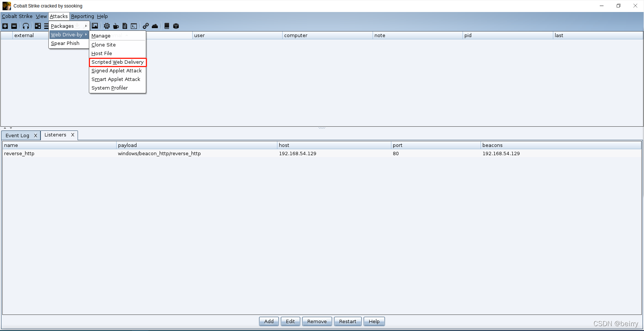Sort sessions by user column header
Screen dimensions: 644x331
(237, 35)
